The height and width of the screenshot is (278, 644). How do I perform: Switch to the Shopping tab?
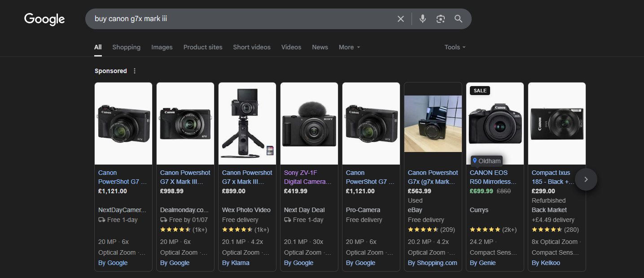tap(127, 47)
